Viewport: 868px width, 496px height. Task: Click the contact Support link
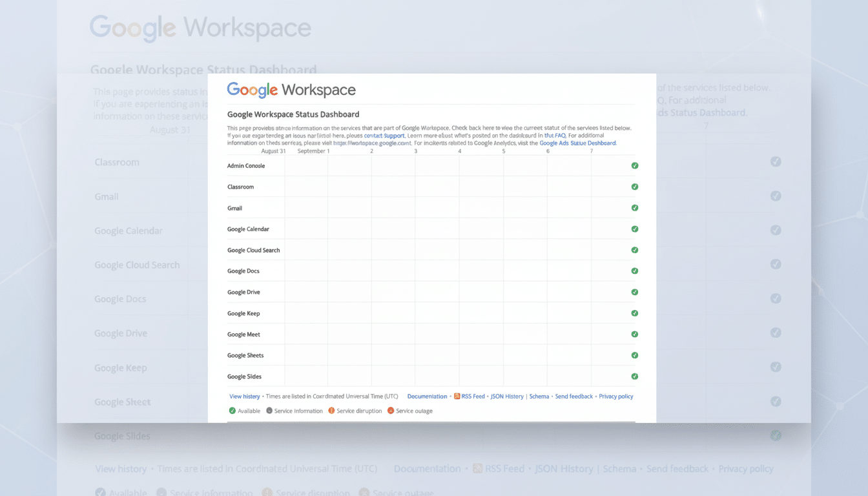(x=384, y=136)
